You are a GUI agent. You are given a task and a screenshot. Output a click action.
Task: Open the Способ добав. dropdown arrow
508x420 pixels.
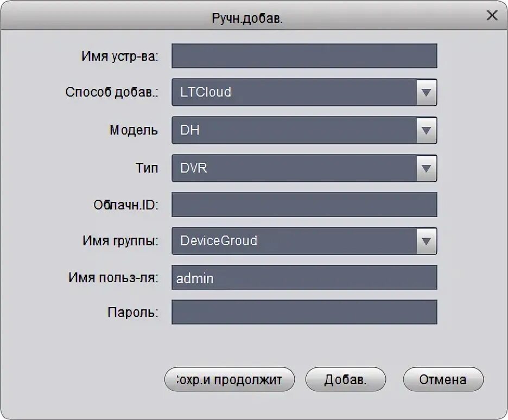pos(426,92)
